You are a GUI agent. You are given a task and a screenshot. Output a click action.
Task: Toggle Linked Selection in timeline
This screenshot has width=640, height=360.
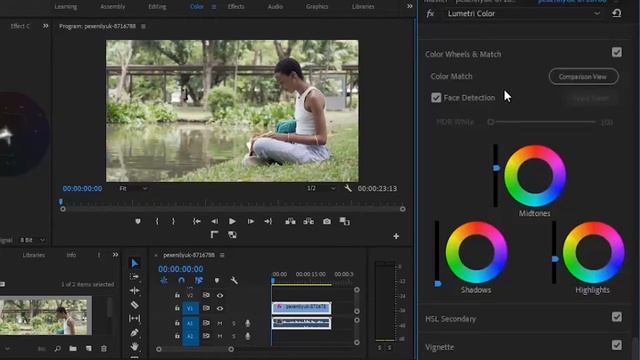[x=199, y=280]
